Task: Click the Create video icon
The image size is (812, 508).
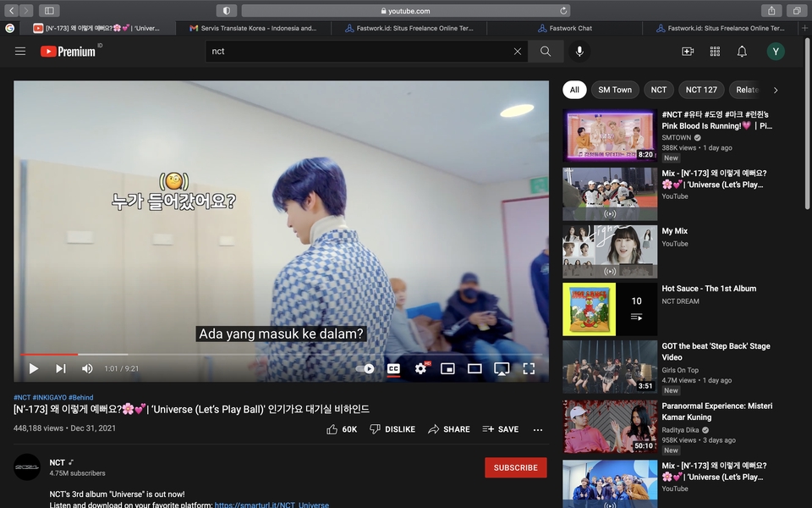Action: (x=687, y=51)
